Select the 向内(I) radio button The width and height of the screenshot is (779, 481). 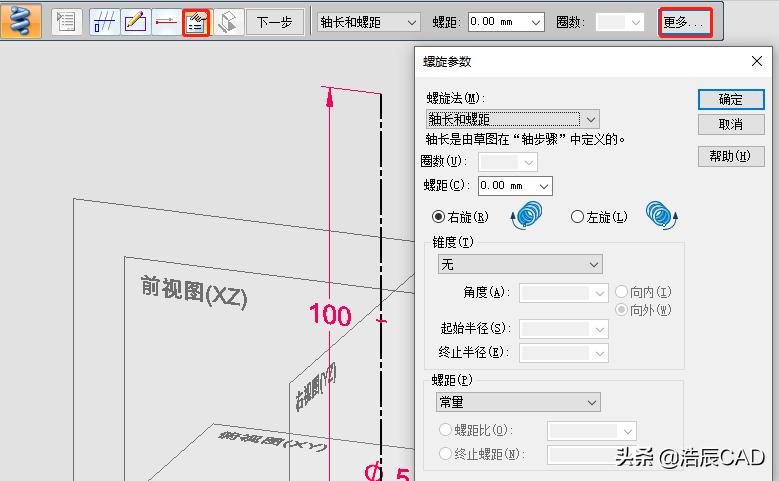click(x=621, y=291)
